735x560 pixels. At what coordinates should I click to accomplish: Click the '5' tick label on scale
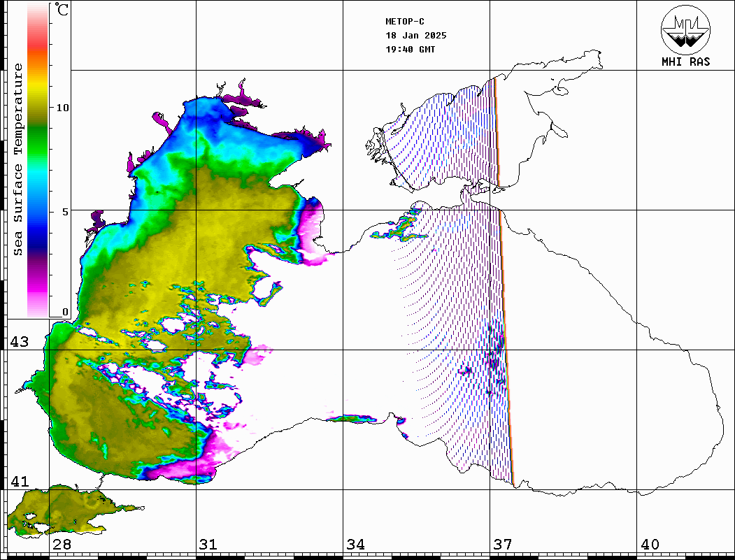[66, 212]
